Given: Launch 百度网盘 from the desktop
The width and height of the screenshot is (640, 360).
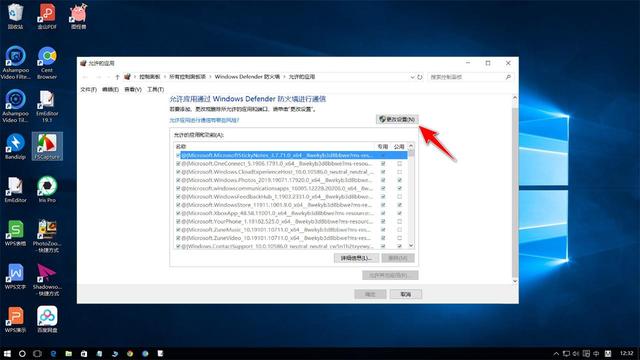Looking at the screenshot, I should coord(47,320).
